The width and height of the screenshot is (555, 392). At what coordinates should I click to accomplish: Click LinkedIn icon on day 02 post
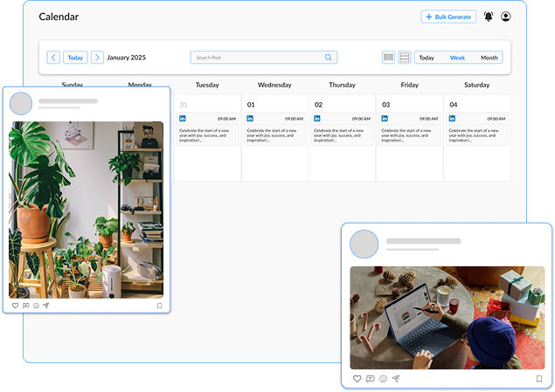tap(317, 119)
